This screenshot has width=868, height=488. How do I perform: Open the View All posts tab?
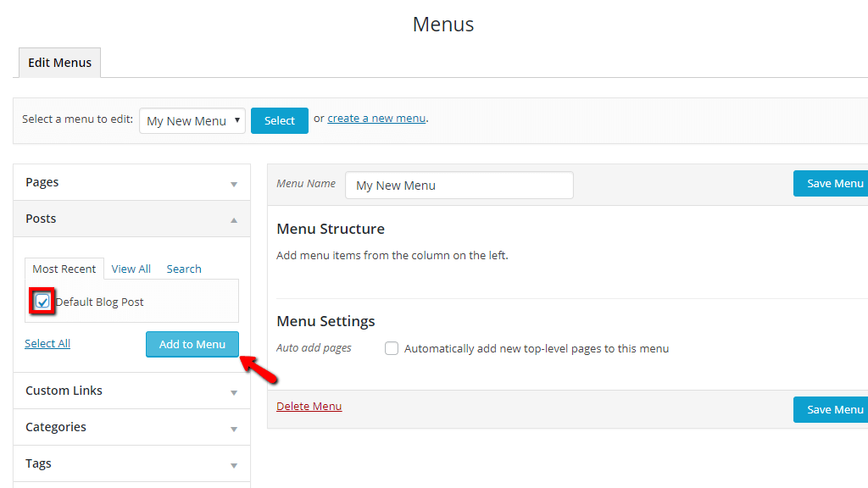(131, 269)
